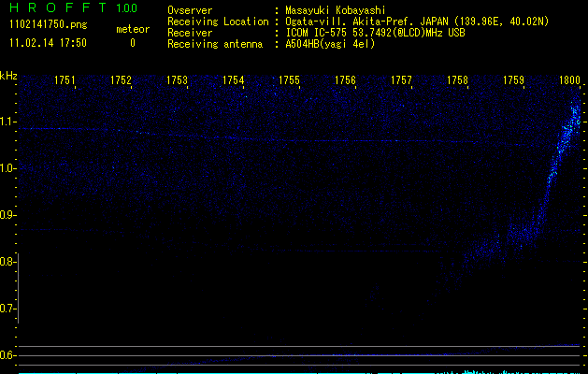Click the ICOM IC-575 receiver value
Viewport: 588px width, 374px height.
pos(375,33)
